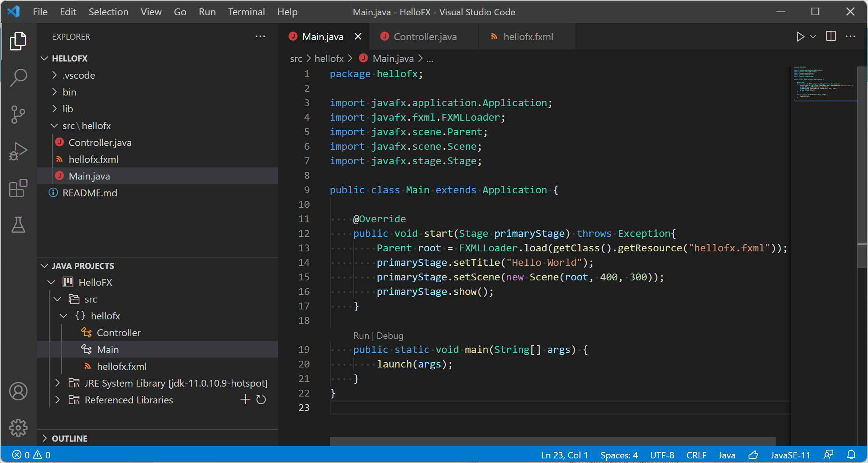
Task: Click the horizontal scrollbar of the editor
Action: pyautogui.click(x=552, y=441)
